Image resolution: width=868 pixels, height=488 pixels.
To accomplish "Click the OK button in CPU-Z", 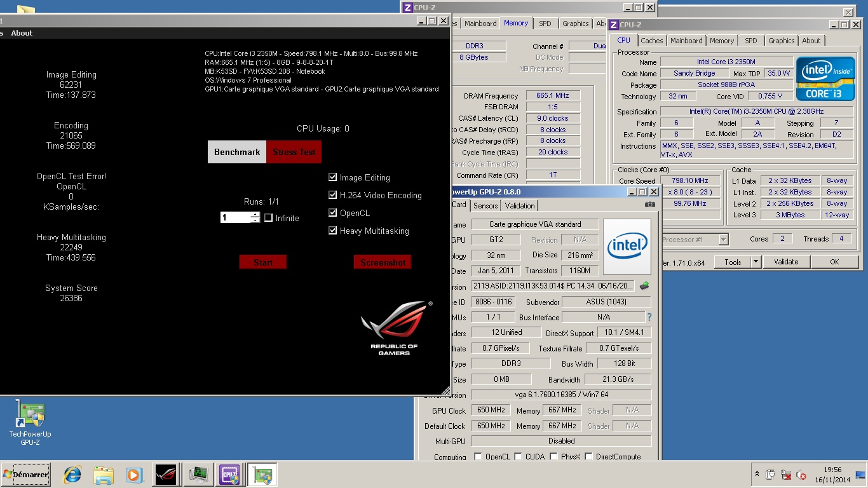I will coord(834,262).
